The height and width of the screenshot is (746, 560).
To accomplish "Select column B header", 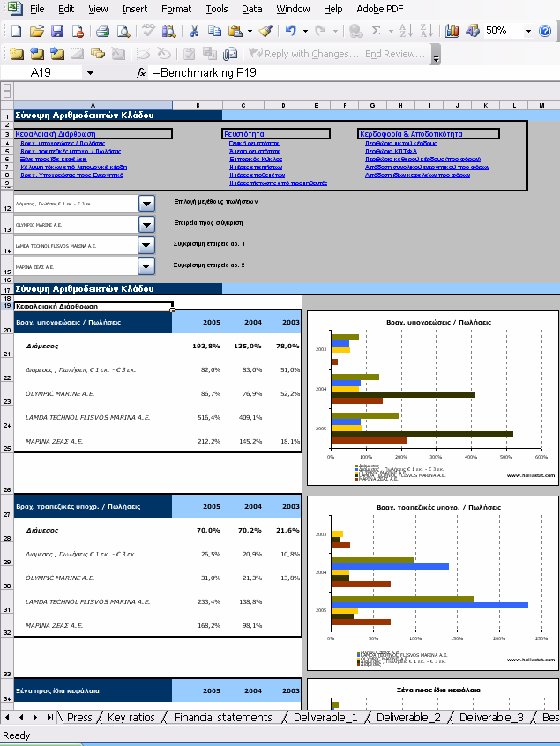I will pos(198,105).
